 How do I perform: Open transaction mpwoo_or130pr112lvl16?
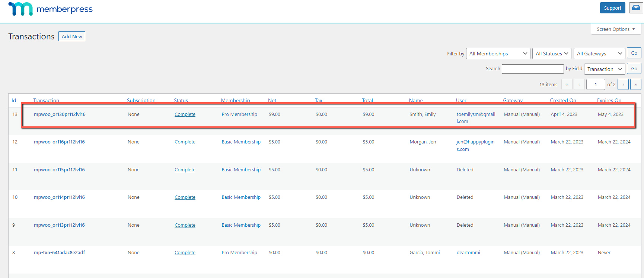coord(60,114)
